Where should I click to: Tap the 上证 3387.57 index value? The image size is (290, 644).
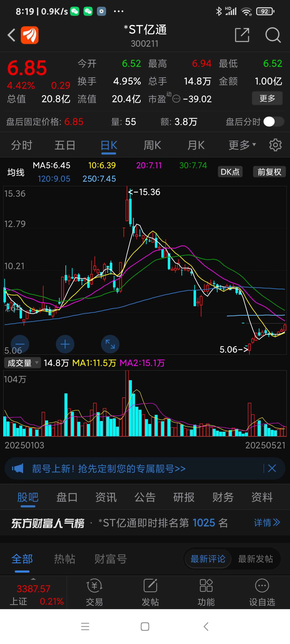tap(34, 588)
